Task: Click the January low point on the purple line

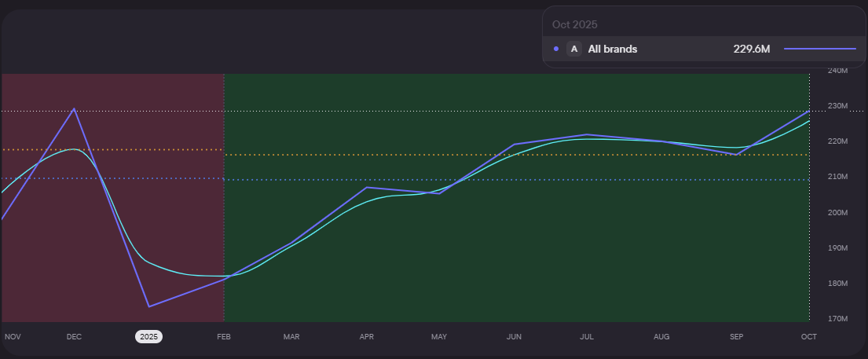Action: point(148,306)
